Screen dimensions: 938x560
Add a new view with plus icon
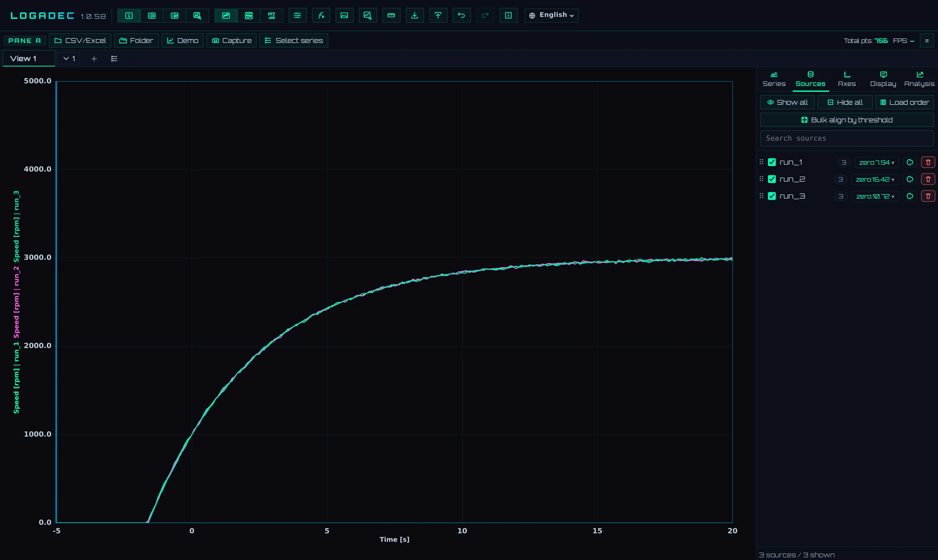click(94, 59)
